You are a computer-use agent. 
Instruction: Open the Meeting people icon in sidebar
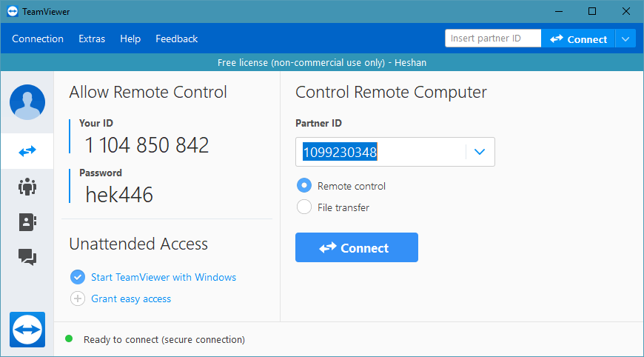click(27, 187)
